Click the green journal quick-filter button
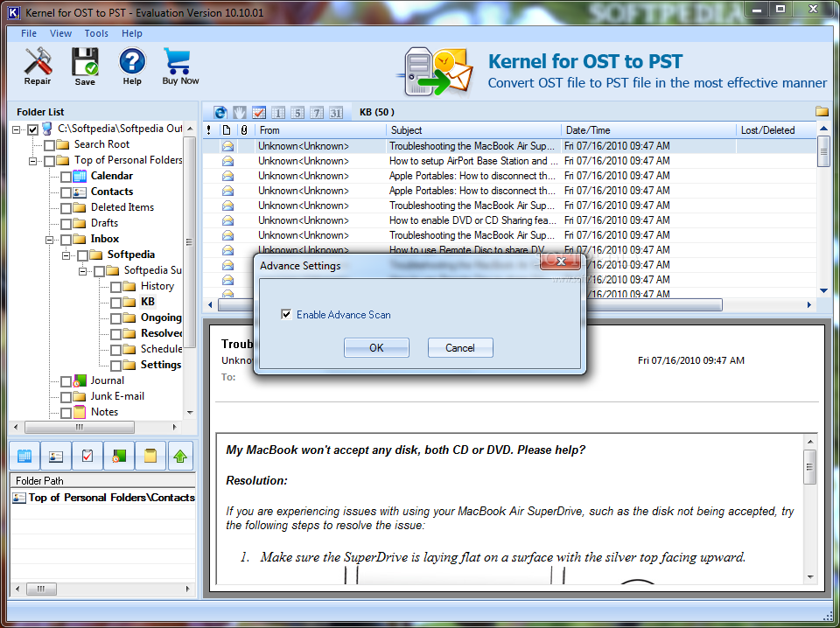This screenshot has width=840, height=628. coord(118,457)
